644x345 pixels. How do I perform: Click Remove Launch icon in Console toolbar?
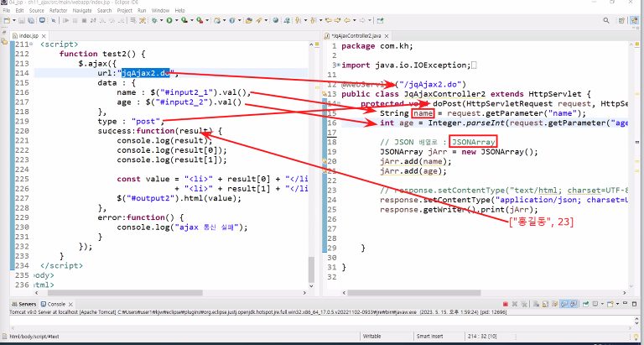pyautogui.click(x=515, y=305)
